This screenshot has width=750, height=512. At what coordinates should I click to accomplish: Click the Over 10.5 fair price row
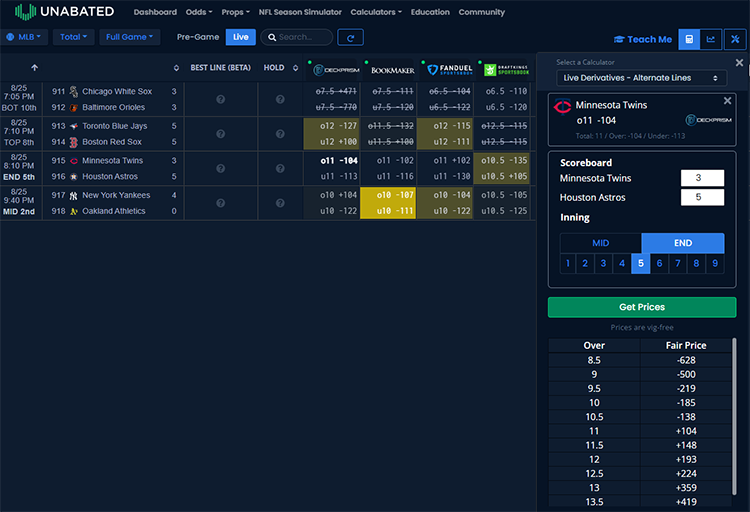(640, 417)
